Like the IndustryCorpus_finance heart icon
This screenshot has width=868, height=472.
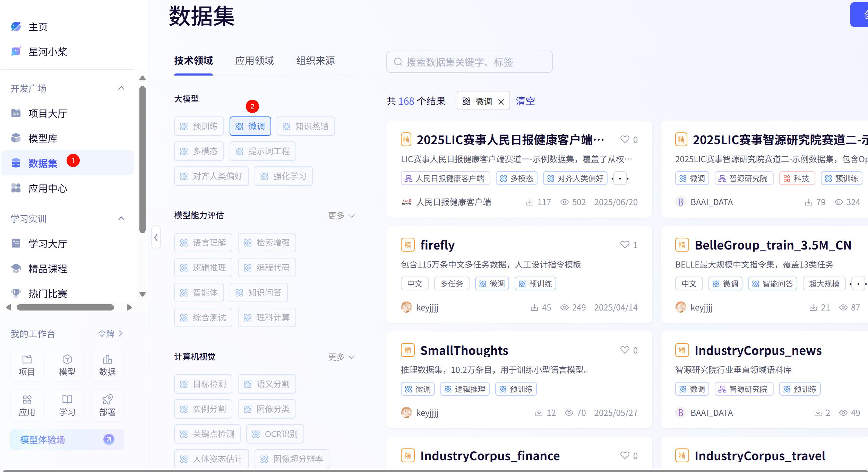[625, 455]
